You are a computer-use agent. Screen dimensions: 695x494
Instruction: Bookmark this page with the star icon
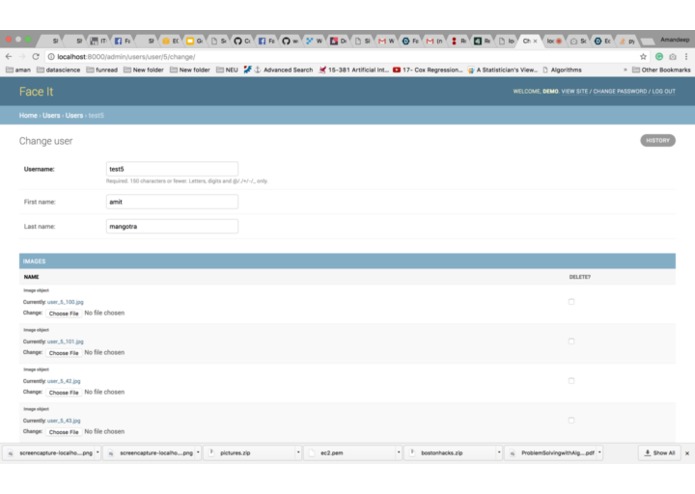(643, 57)
